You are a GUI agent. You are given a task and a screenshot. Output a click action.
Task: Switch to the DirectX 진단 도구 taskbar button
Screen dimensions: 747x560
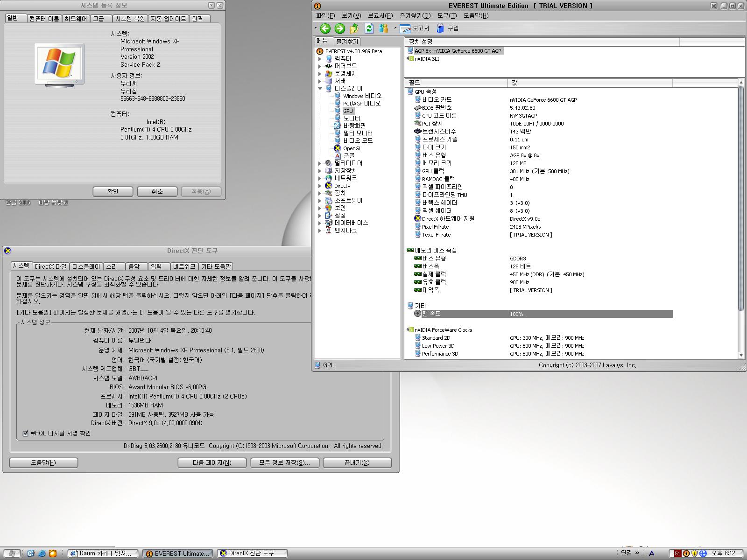tap(252, 553)
